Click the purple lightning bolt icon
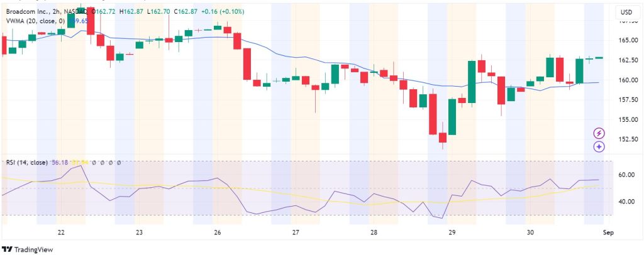This screenshot has height=255, width=644. [599, 133]
